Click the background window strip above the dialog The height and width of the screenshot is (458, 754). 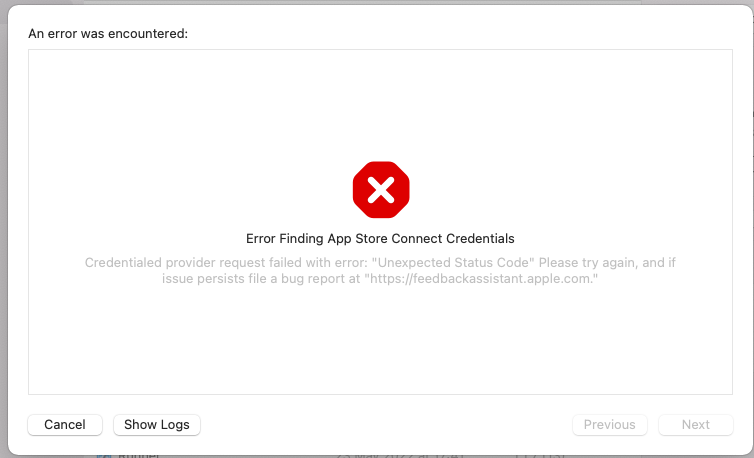click(x=363, y=2)
